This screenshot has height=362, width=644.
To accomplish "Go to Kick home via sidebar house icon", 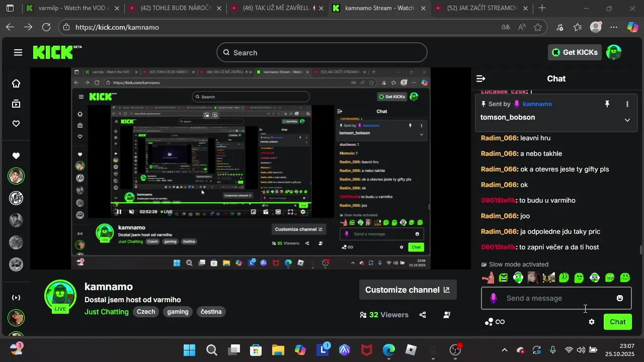I will 16,83.
